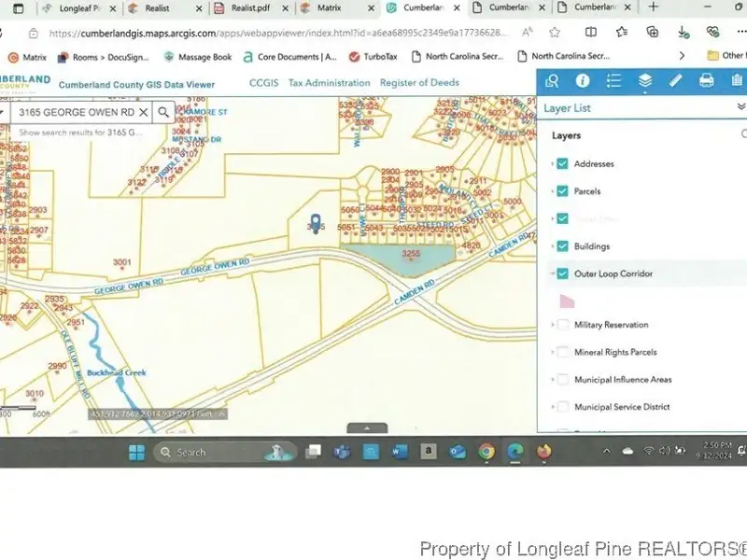Uncheck the Addresses layer checkbox
This screenshot has height=560, width=747.
coord(563,164)
